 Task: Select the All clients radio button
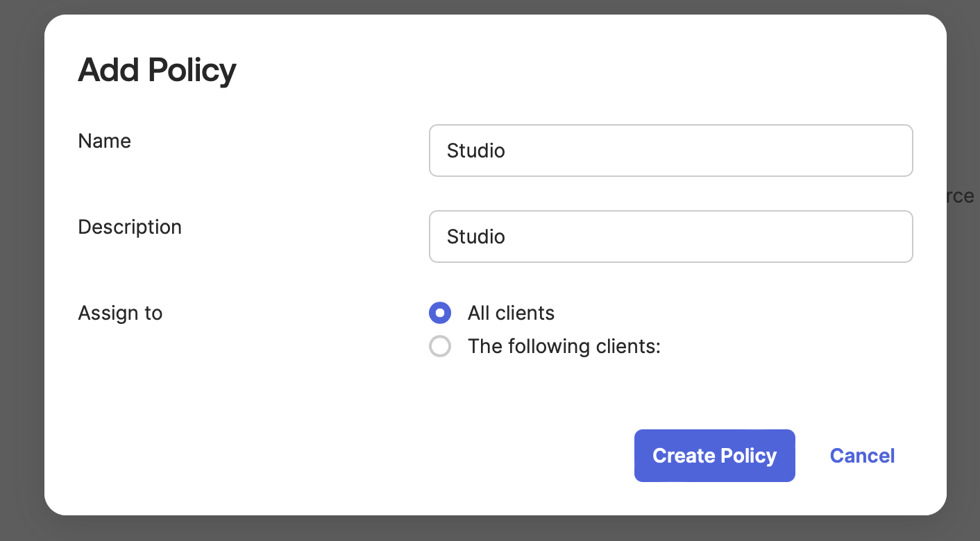(x=440, y=313)
